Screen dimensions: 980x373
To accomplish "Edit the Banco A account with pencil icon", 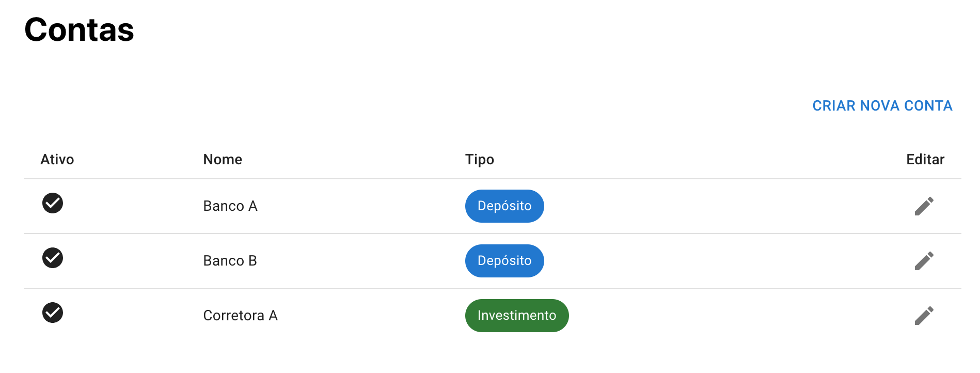I will point(924,206).
